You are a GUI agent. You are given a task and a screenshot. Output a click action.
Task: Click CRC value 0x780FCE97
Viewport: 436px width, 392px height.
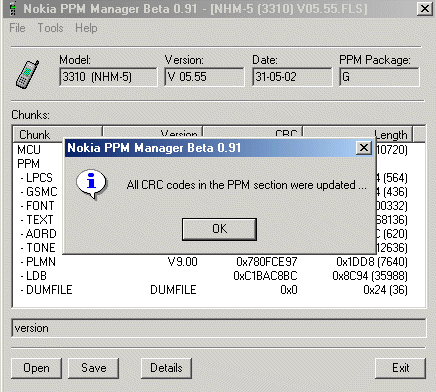(x=267, y=262)
